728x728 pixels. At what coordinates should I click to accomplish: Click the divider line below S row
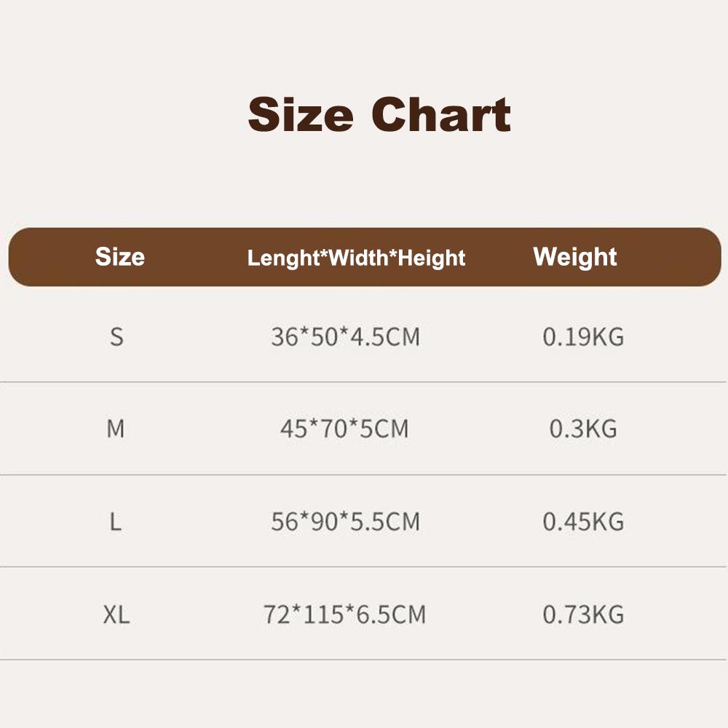(363, 382)
